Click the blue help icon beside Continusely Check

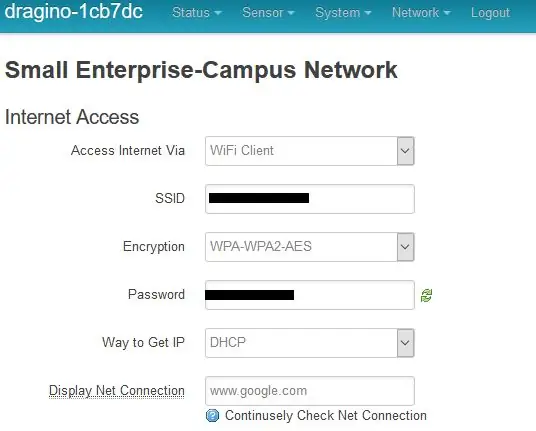pos(212,416)
